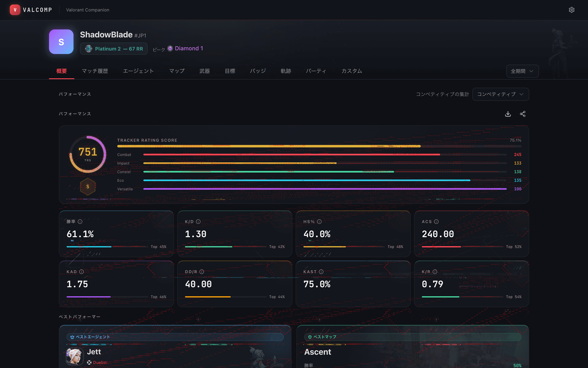Share the performance summary
Viewport: 588px width, 368px height.
coord(523,114)
